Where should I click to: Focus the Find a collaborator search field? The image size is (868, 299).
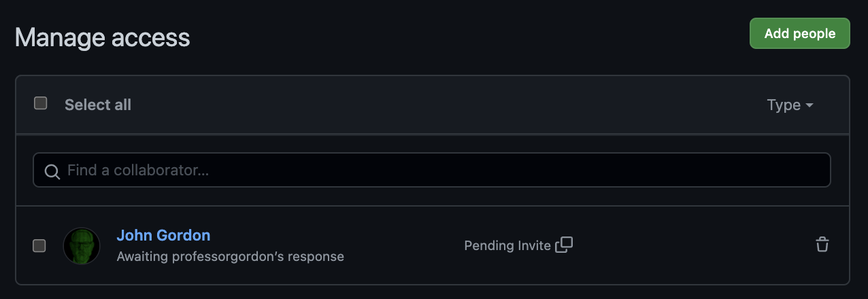[x=432, y=170]
